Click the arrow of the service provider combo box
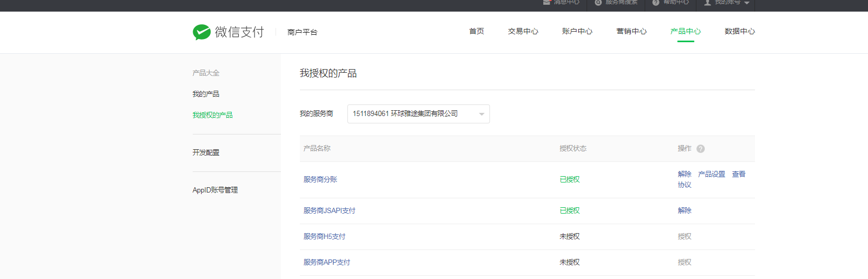 coord(482,114)
